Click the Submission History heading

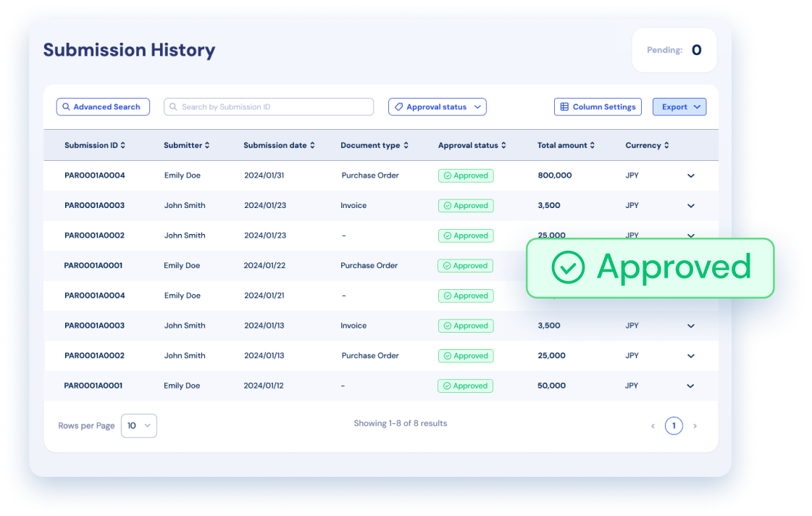click(x=129, y=50)
